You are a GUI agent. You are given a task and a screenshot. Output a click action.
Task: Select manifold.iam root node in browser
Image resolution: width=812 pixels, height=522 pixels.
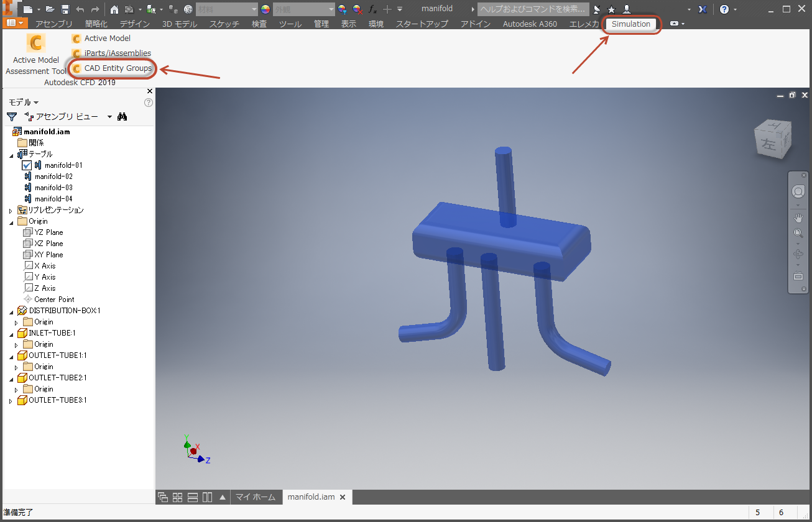pyautogui.click(x=41, y=132)
